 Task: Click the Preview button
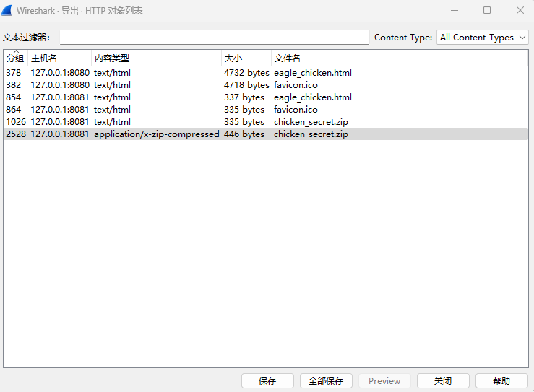(x=384, y=380)
